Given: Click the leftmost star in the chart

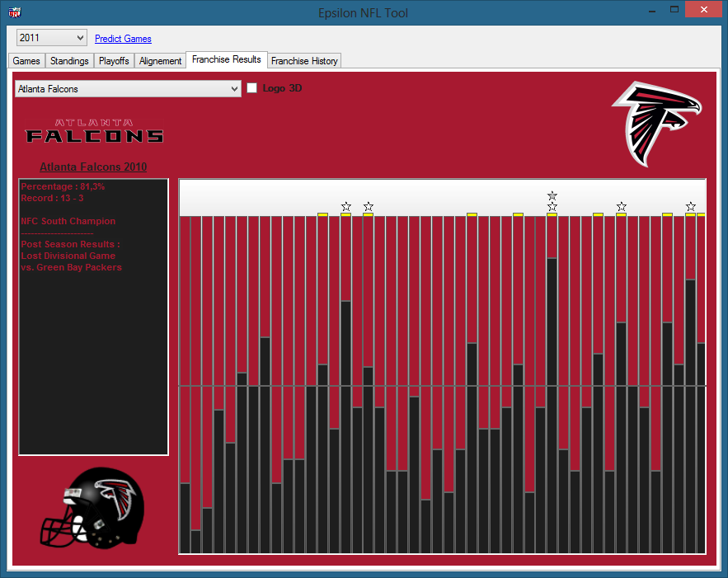Looking at the screenshot, I should 345,206.
